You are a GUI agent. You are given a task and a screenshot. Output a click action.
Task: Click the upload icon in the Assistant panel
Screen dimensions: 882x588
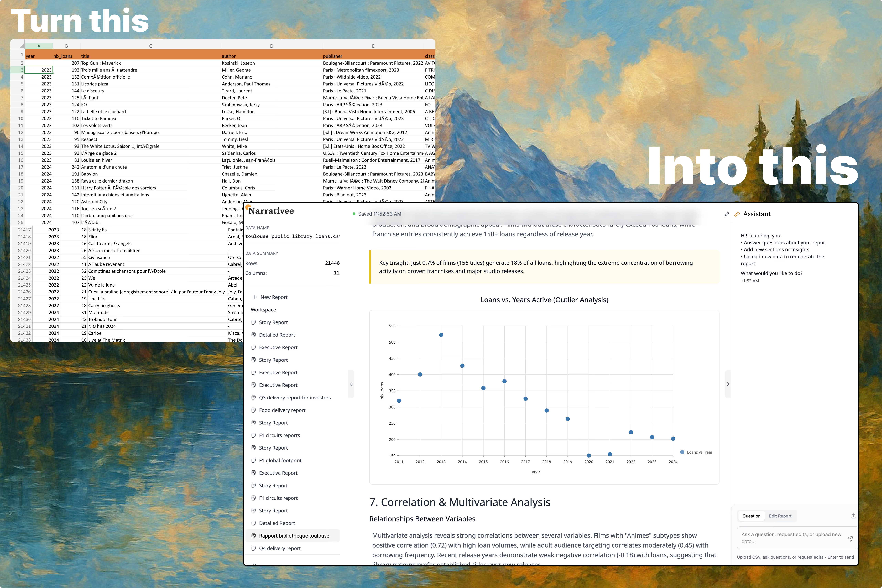[853, 516]
